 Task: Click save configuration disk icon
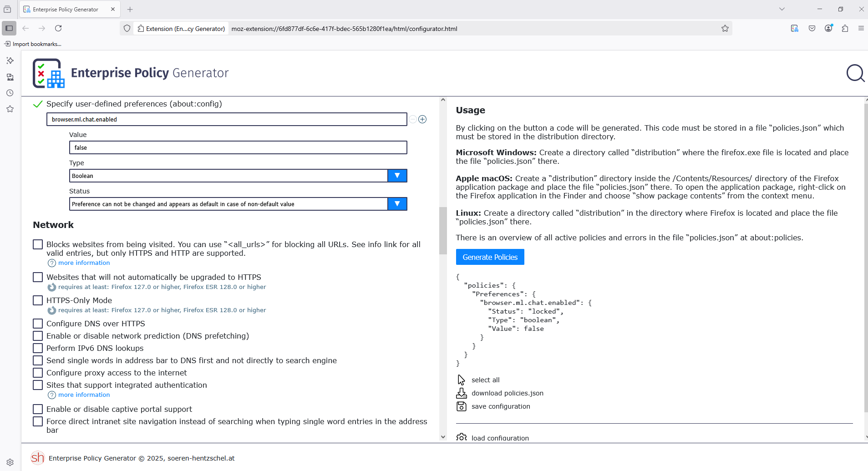click(461, 406)
